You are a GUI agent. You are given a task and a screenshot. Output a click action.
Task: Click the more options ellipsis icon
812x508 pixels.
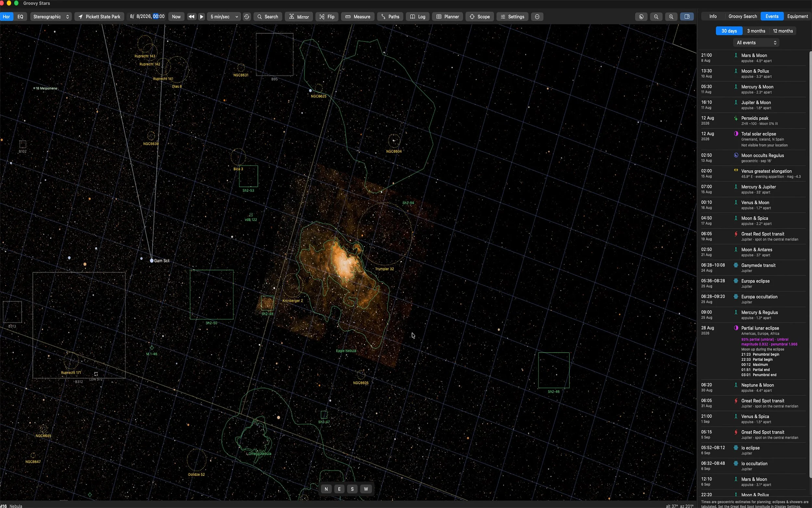(x=537, y=17)
